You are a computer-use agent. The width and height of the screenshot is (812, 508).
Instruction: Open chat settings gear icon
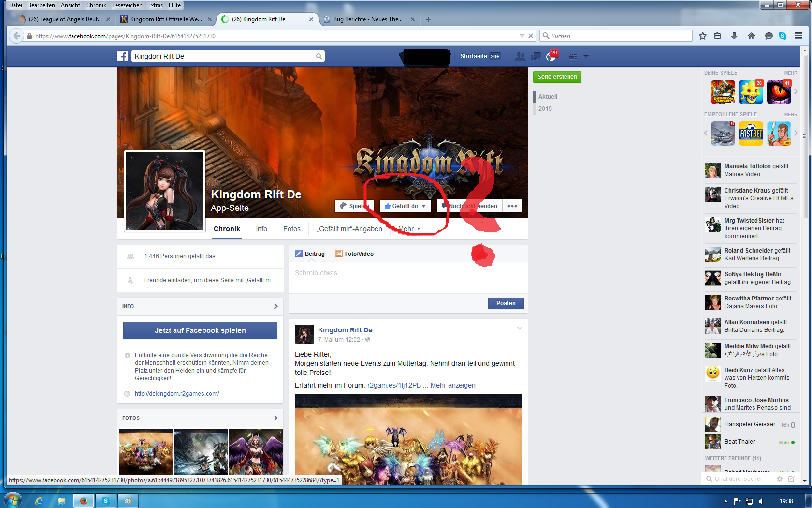[x=779, y=479]
